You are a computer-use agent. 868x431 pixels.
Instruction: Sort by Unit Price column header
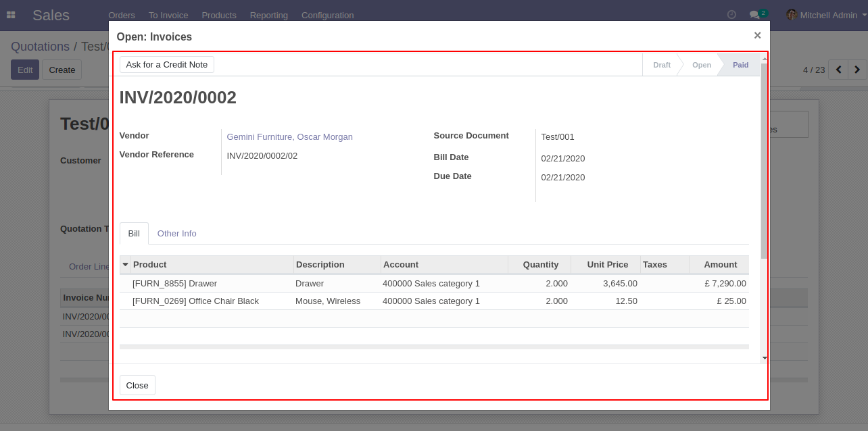(606, 264)
